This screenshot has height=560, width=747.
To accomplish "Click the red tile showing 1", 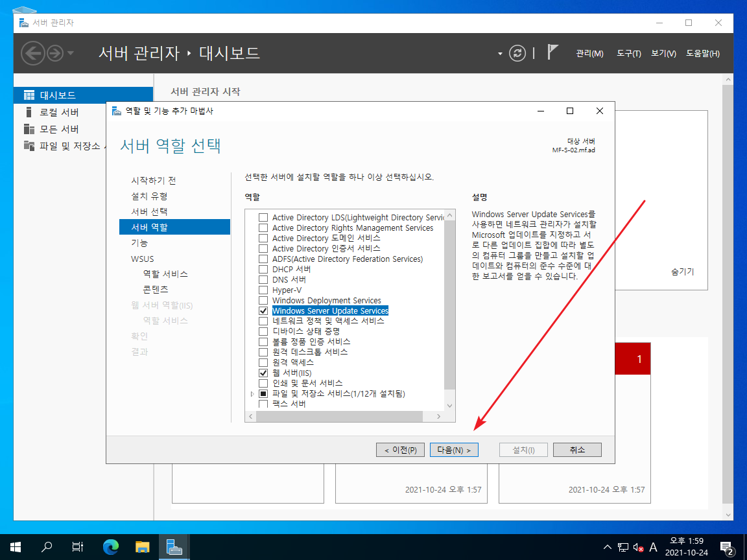I will point(633,358).
